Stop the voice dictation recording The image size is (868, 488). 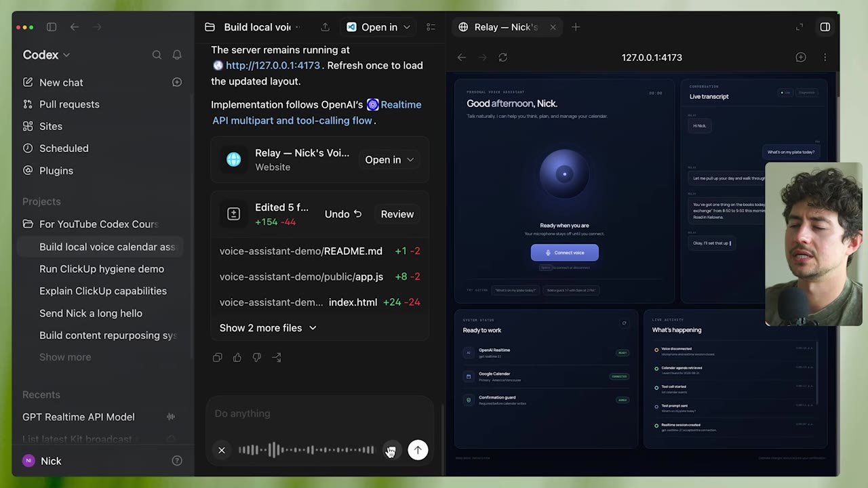tap(391, 450)
